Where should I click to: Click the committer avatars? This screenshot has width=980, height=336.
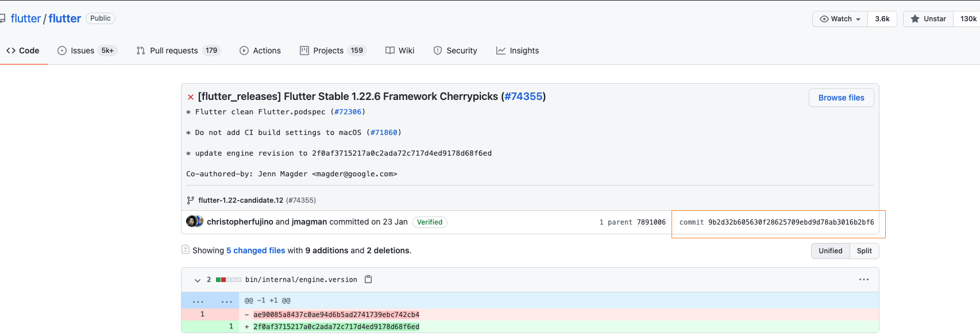195,221
